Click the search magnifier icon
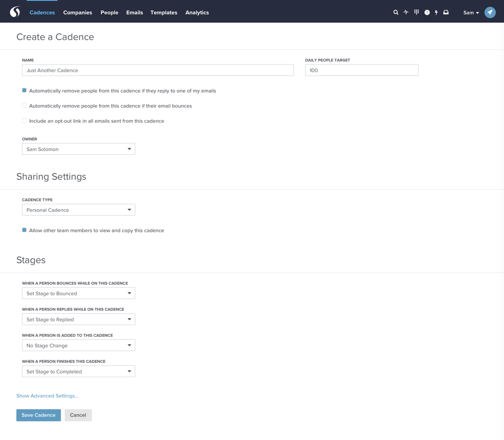504x440 pixels. [x=395, y=12]
